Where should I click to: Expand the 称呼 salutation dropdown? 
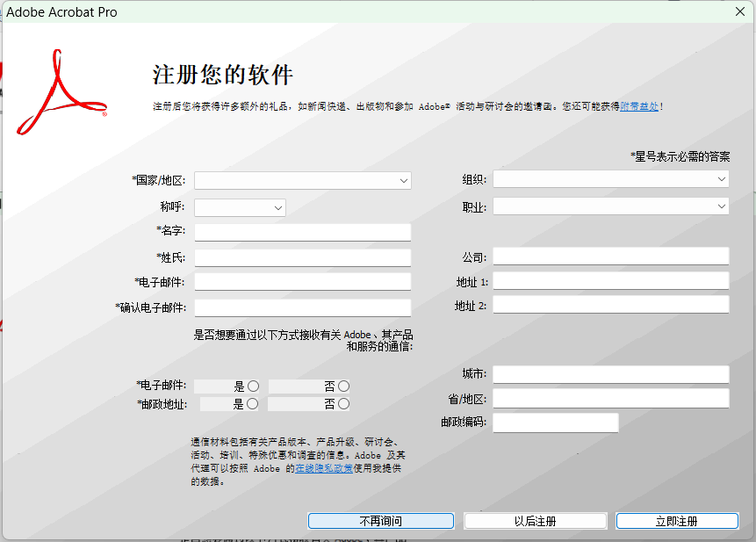coord(240,208)
